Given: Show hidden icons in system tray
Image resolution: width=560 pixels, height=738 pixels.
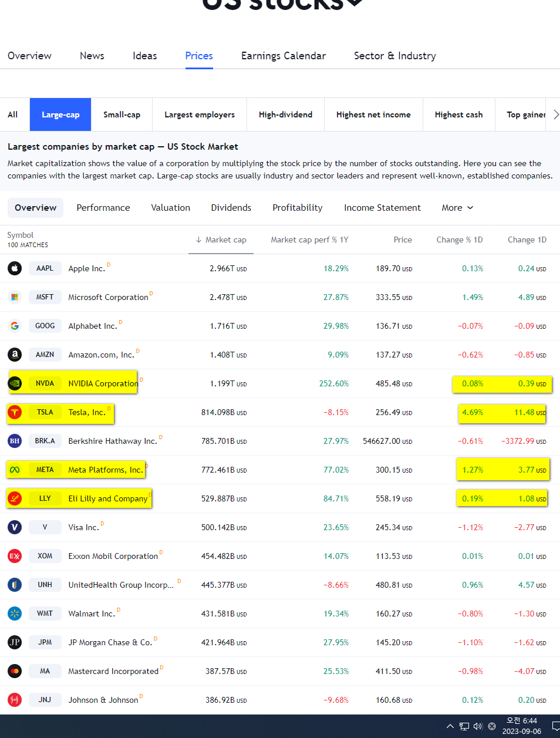Looking at the screenshot, I should (x=450, y=726).
